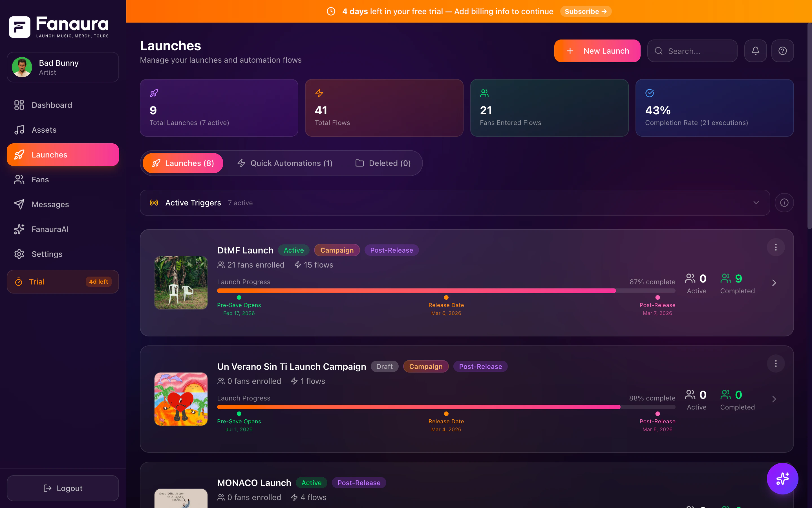Screen dimensions: 812x508
Task: Open DtMF Launch details chevron
Action: 774,283
